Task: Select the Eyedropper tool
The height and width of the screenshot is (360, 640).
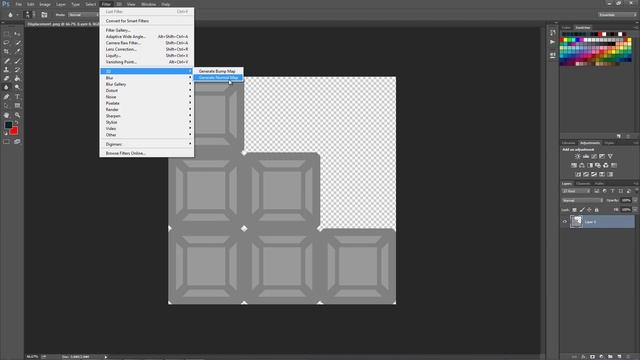Action: pyautogui.click(x=17, y=51)
